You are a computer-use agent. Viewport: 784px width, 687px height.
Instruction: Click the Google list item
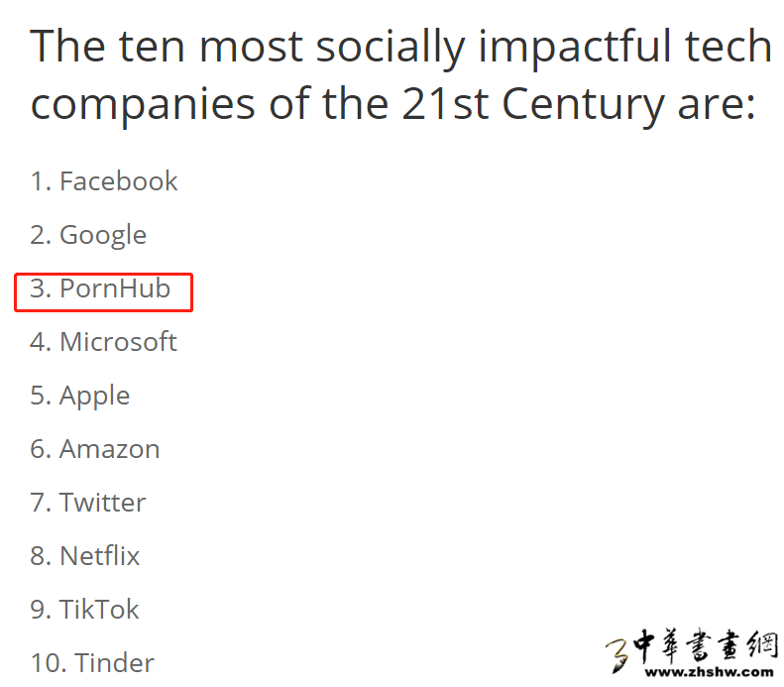click(102, 235)
